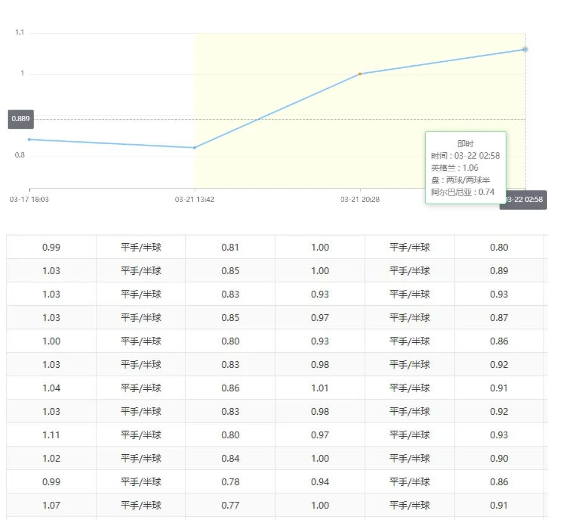Viewport: 563px width, 529px height.
Task: Click the 0.78 cell in third column
Action: pos(230,482)
